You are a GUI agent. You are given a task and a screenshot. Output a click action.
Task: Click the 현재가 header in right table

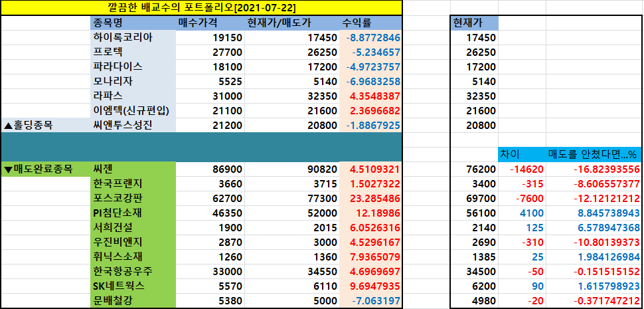click(x=475, y=23)
